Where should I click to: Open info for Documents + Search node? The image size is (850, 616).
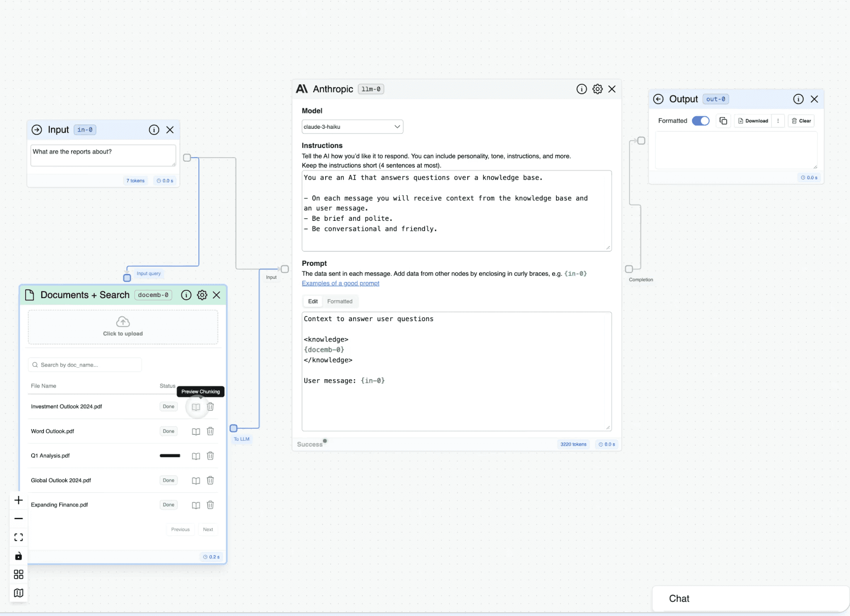click(x=186, y=295)
